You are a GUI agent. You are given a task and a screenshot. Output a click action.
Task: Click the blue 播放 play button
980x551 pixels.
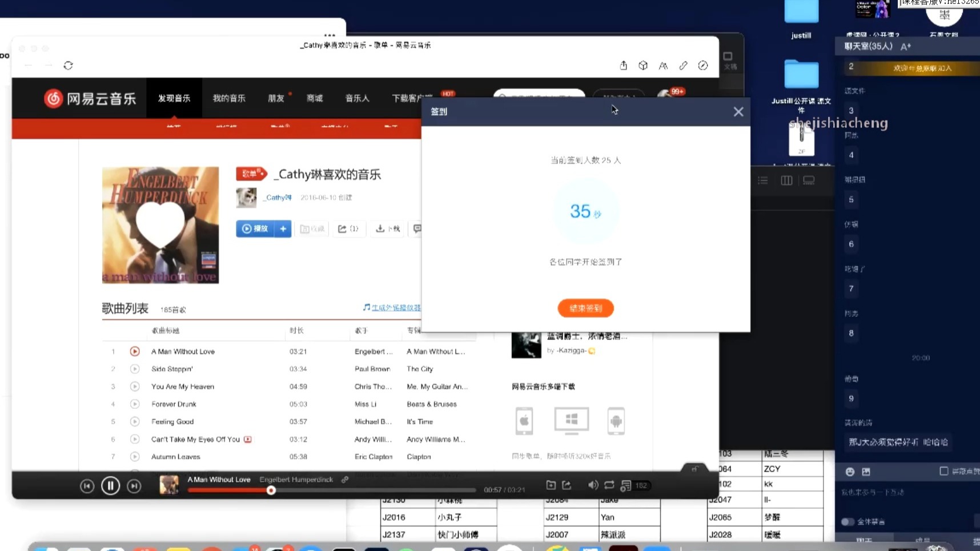click(255, 229)
